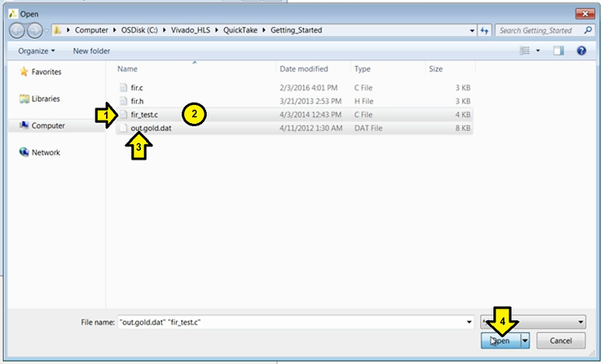The height and width of the screenshot is (364, 603).
Task: Click the refresh button beside address bar
Action: coord(484,30)
